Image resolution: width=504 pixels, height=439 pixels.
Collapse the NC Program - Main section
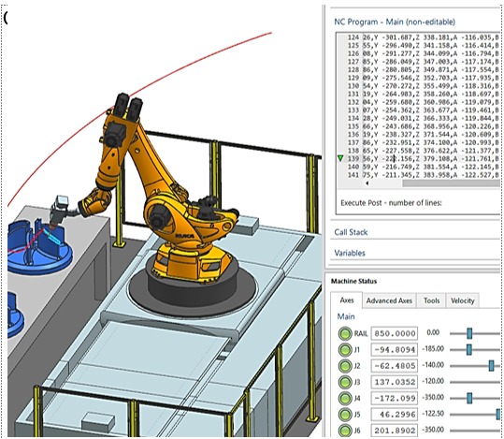click(x=395, y=22)
